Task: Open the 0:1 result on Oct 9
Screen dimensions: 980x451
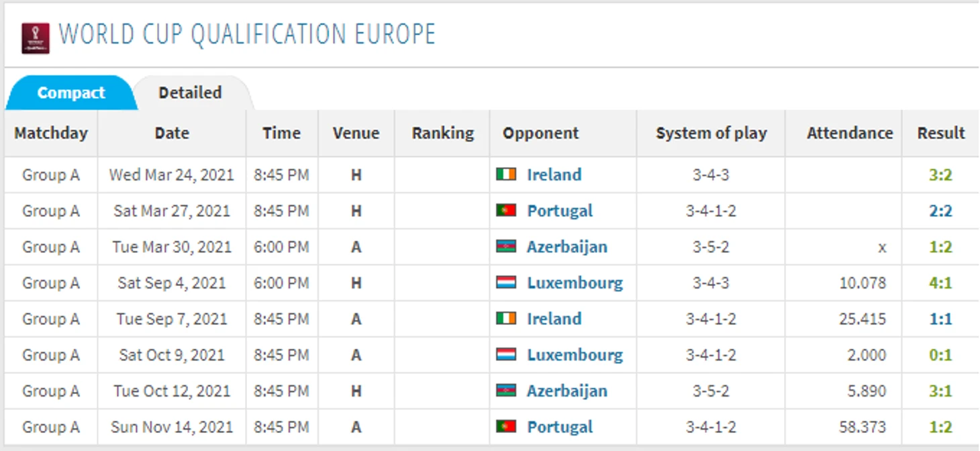Action: (940, 354)
